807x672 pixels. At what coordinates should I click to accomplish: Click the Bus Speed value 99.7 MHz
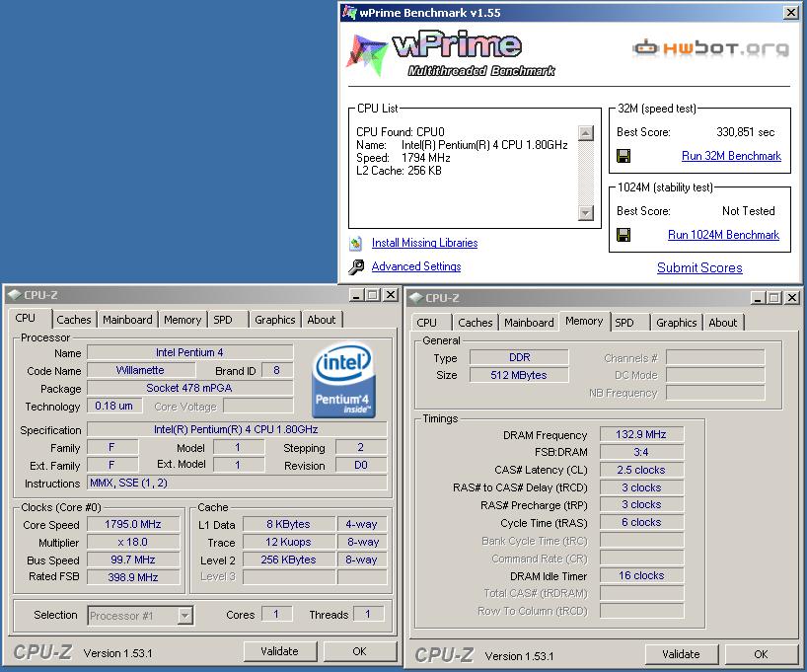coord(133,560)
